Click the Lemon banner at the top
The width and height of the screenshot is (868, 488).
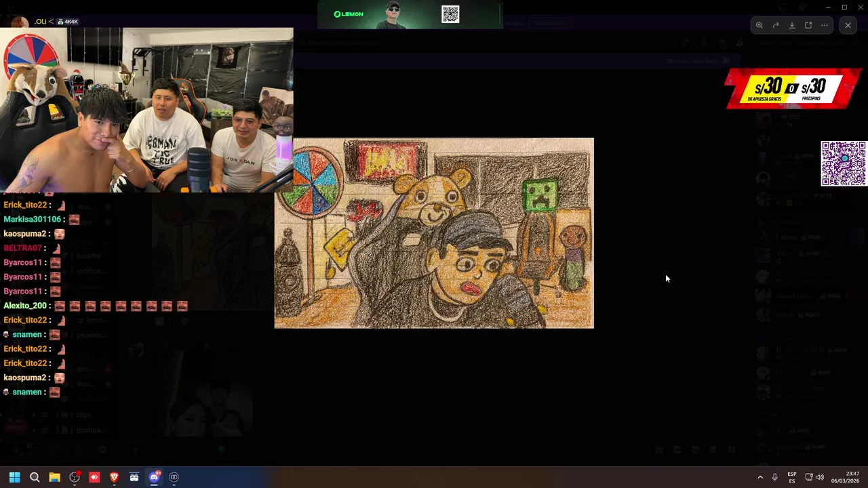coord(410,14)
